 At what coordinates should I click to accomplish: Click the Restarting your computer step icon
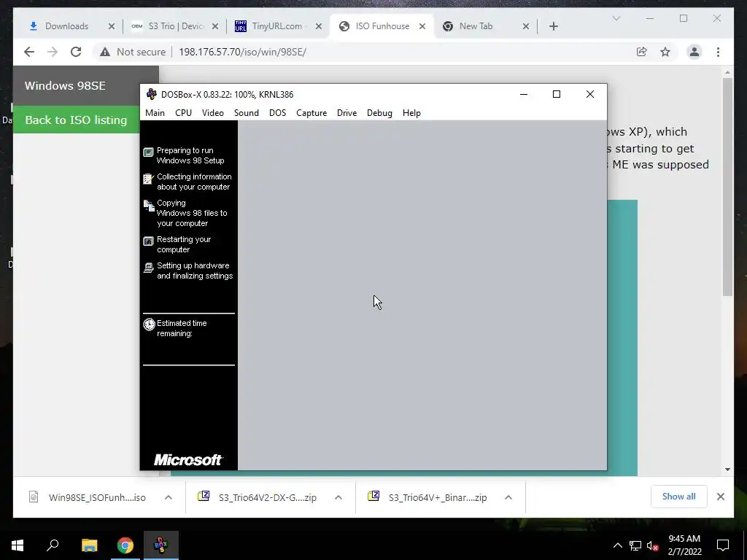pos(149,241)
